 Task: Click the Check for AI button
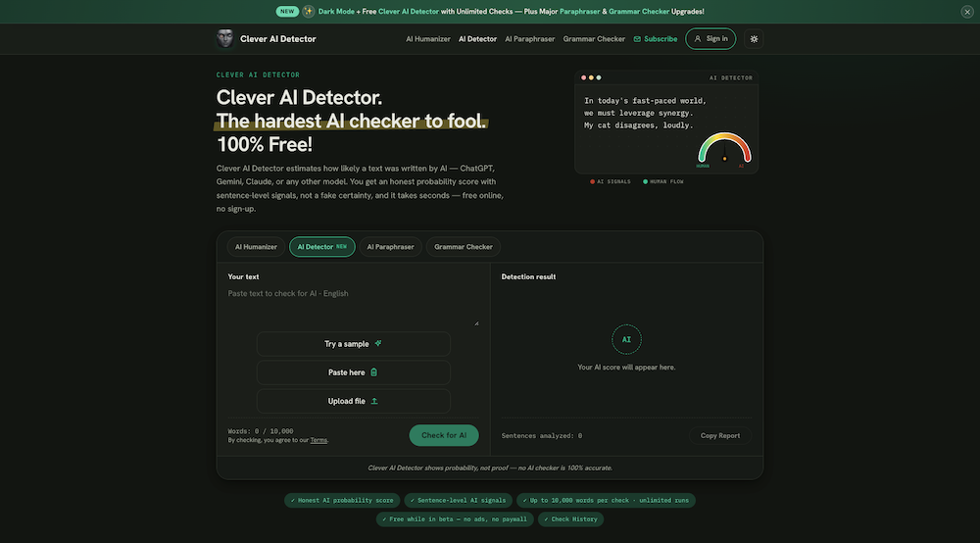click(444, 435)
